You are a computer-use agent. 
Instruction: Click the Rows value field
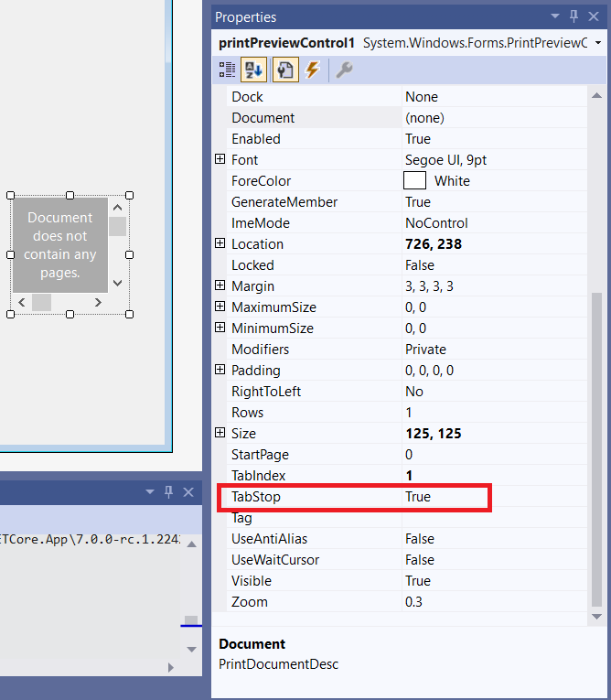tap(495, 413)
